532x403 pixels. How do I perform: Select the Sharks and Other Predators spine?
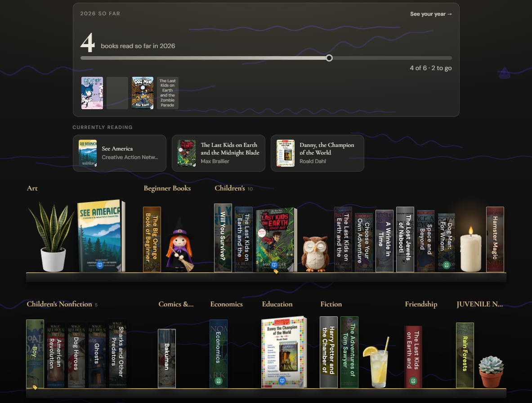(x=118, y=354)
